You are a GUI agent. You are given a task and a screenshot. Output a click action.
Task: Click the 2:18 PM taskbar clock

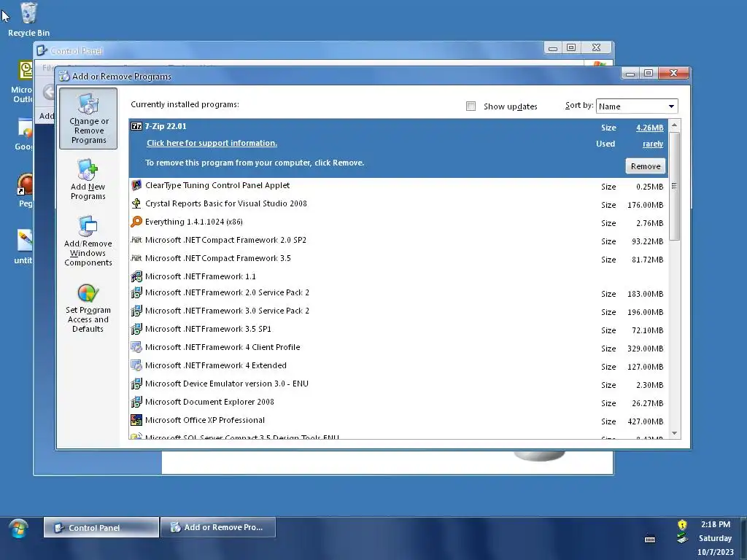coord(715,524)
